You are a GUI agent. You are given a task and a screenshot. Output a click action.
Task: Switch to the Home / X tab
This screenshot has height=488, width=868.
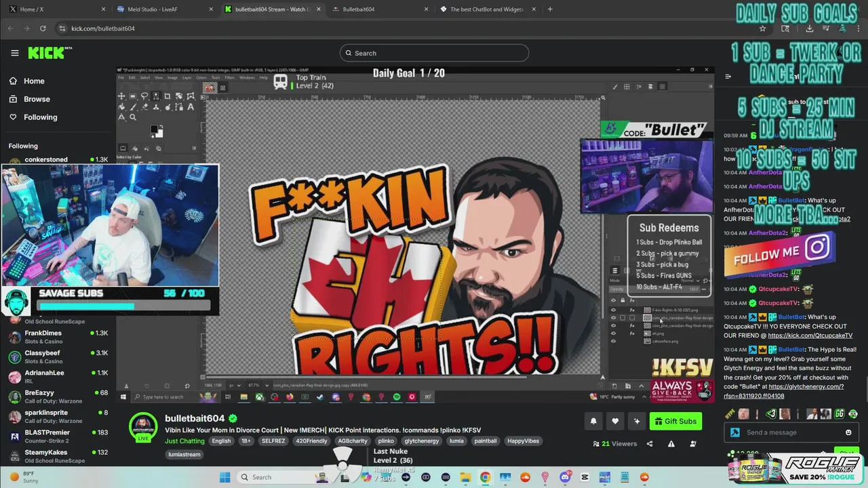(x=56, y=9)
